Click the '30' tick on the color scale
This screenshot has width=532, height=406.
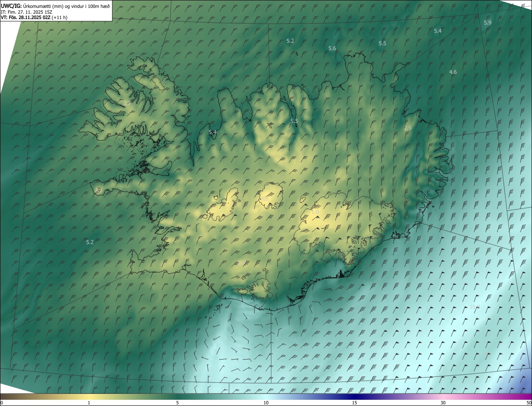[x=443, y=403]
